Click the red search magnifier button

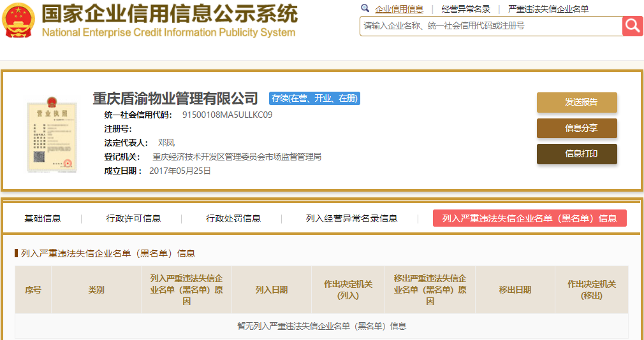(x=633, y=26)
